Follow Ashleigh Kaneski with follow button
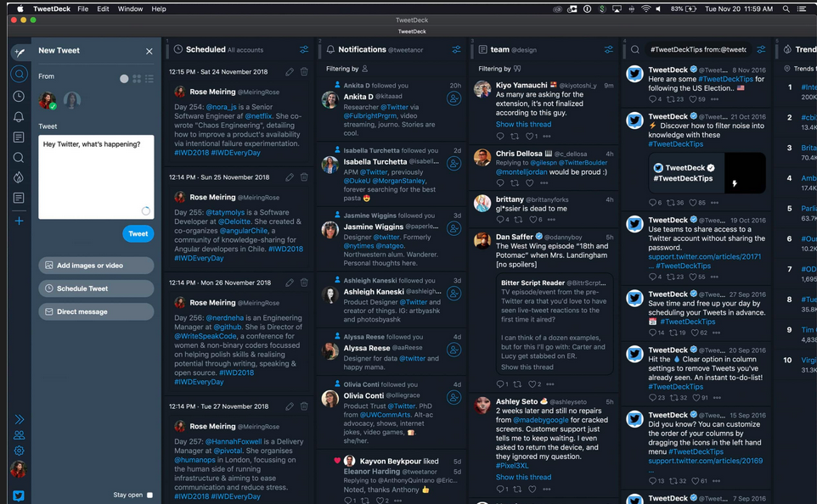Image resolution: width=817 pixels, height=504 pixels. click(x=454, y=294)
